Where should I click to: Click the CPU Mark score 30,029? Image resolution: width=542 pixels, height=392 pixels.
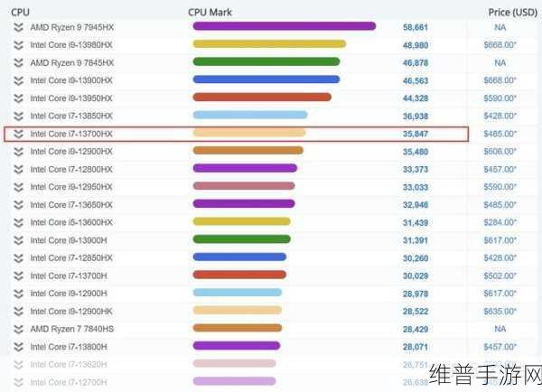pyautogui.click(x=416, y=275)
